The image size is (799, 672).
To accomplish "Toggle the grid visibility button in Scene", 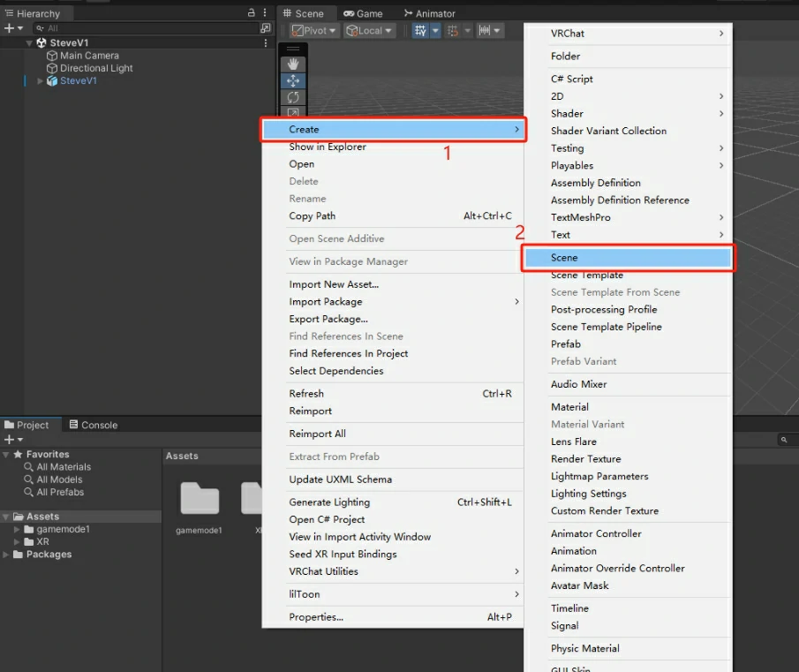I will (x=420, y=30).
